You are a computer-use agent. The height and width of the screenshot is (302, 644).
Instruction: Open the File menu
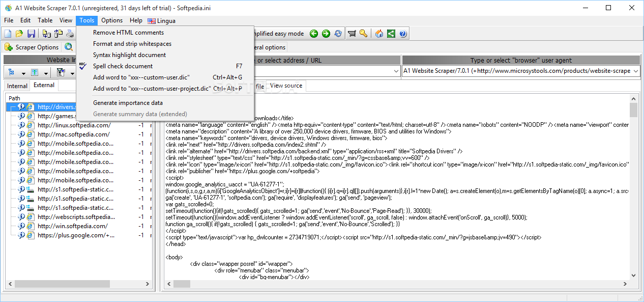click(x=9, y=20)
